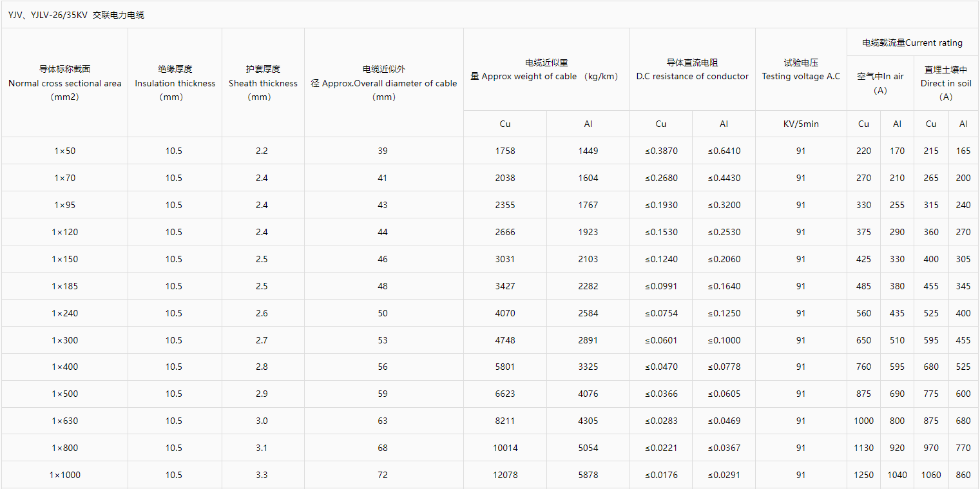Select Cu weight value 2355
The image size is (980, 489).
click(x=505, y=205)
